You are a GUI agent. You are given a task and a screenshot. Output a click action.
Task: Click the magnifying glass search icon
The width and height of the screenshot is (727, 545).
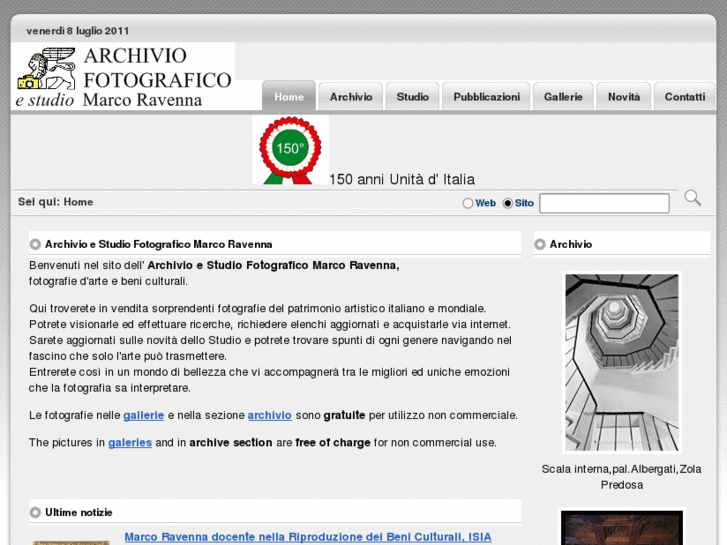[693, 198]
